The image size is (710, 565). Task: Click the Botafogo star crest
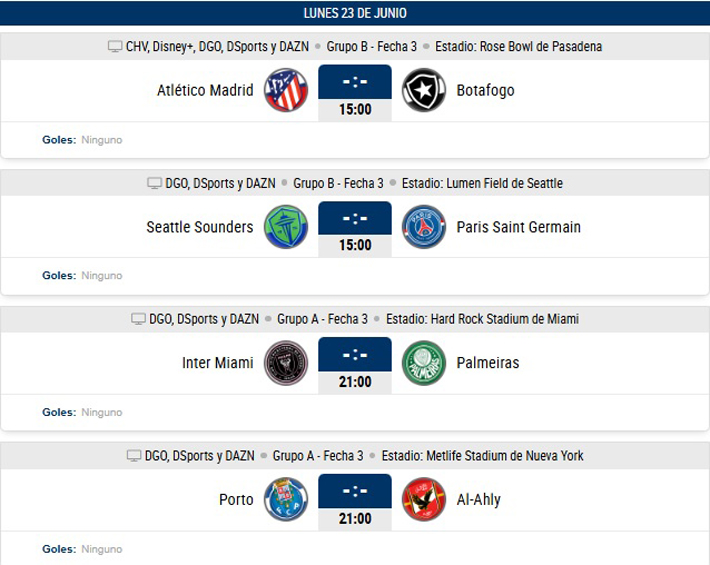coord(424,90)
